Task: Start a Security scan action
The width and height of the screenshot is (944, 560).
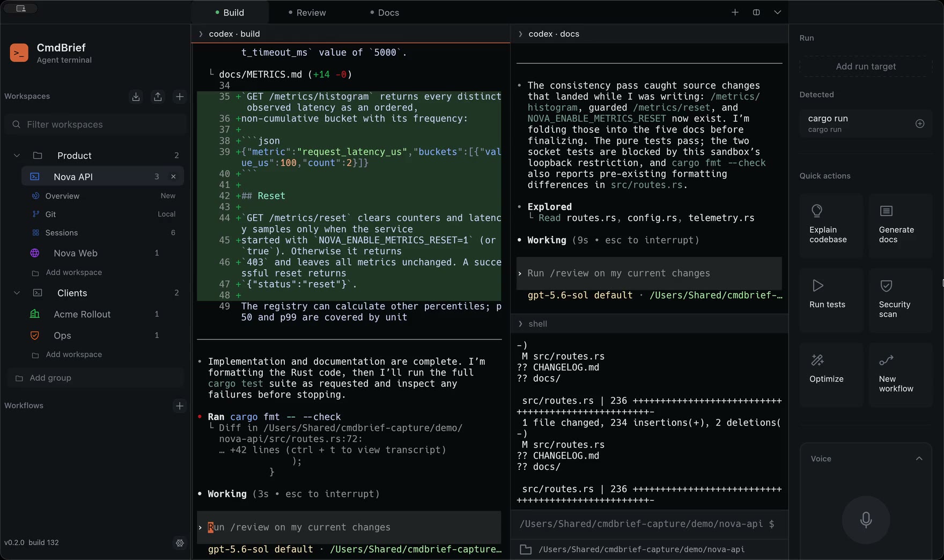Action: [900, 300]
